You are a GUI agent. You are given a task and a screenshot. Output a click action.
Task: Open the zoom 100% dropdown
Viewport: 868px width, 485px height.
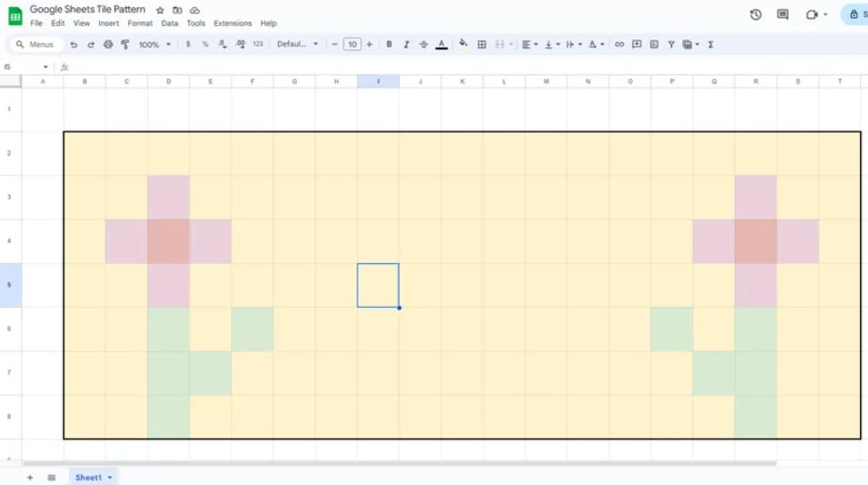click(155, 45)
